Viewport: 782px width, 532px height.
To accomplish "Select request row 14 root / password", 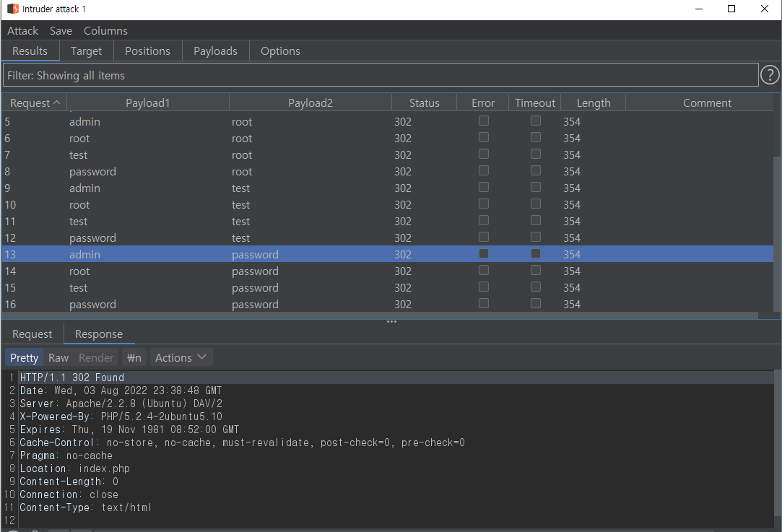I will point(388,271).
